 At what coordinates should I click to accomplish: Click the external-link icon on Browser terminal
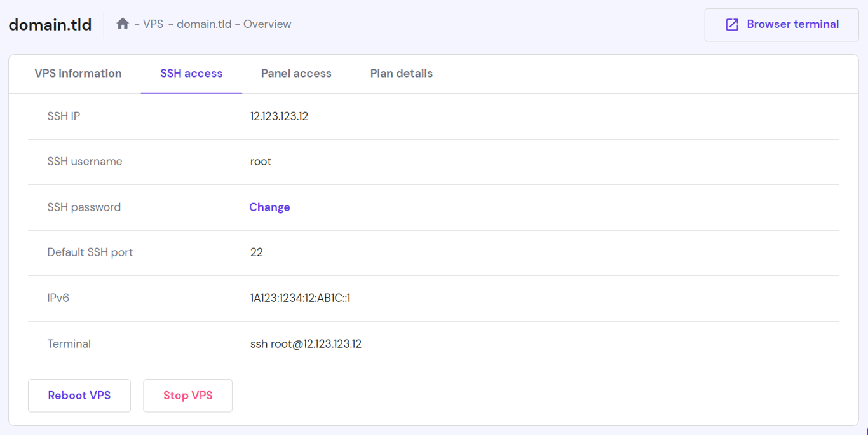pyautogui.click(x=731, y=24)
